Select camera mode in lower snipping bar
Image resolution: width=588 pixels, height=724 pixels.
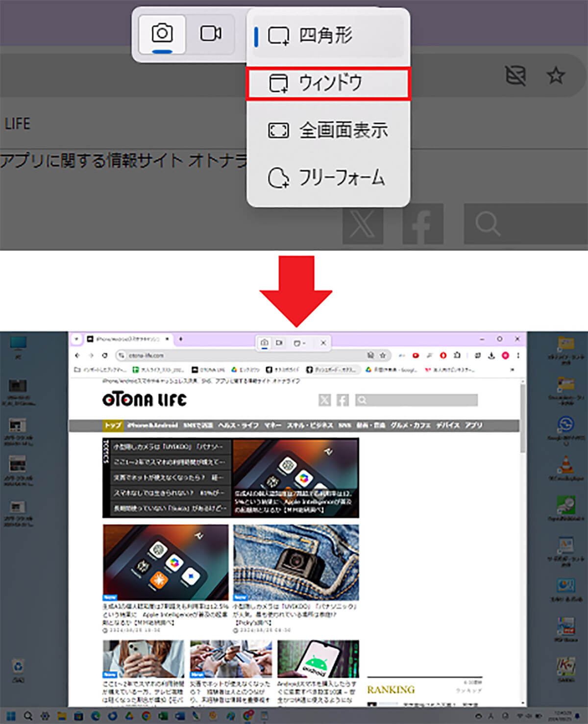point(265,343)
